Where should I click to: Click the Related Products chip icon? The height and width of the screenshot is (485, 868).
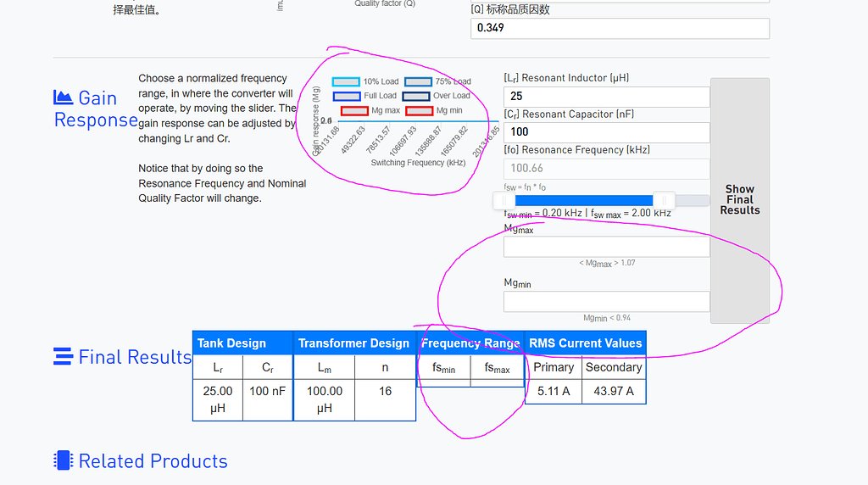coord(63,461)
